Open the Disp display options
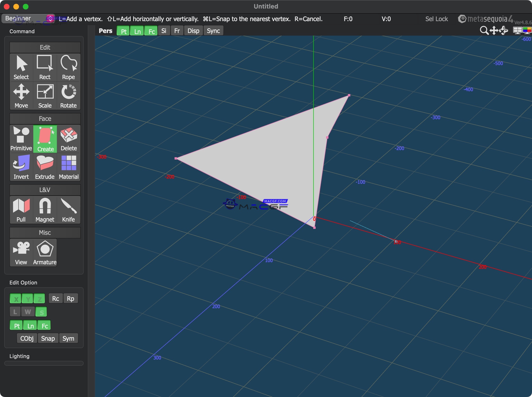 tap(193, 31)
